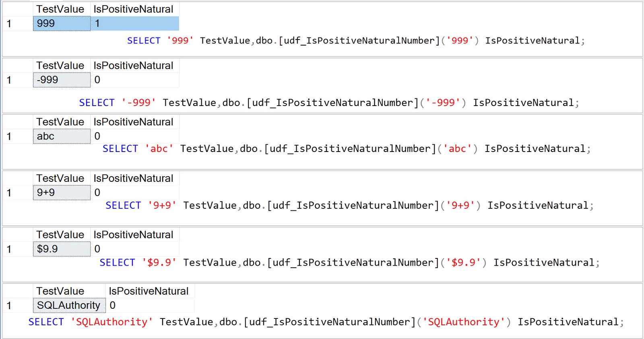Click the SELECT '-999' query text
The width and height of the screenshot is (644, 339).
click(x=329, y=103)
